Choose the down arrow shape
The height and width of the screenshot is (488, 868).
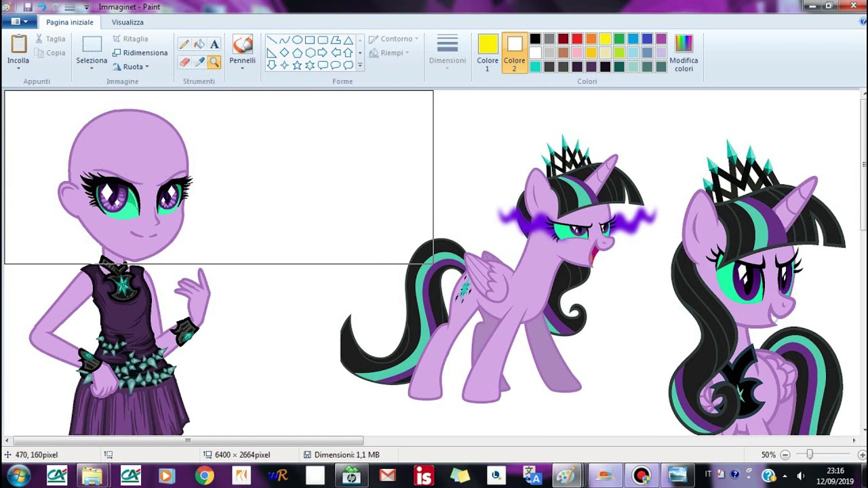[271, 65]
